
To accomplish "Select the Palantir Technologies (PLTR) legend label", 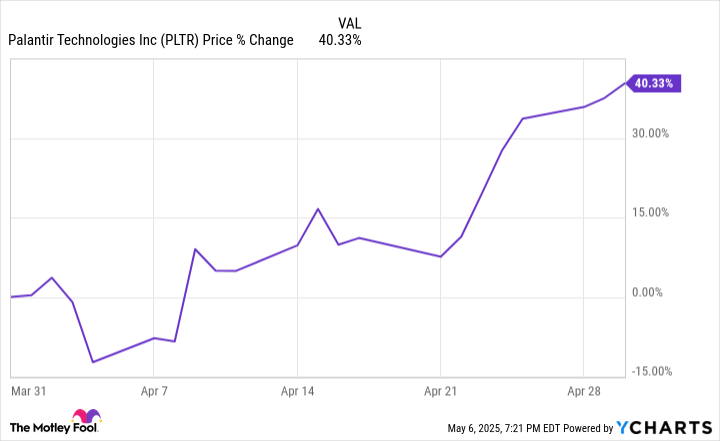I will (x=151, y=41).
